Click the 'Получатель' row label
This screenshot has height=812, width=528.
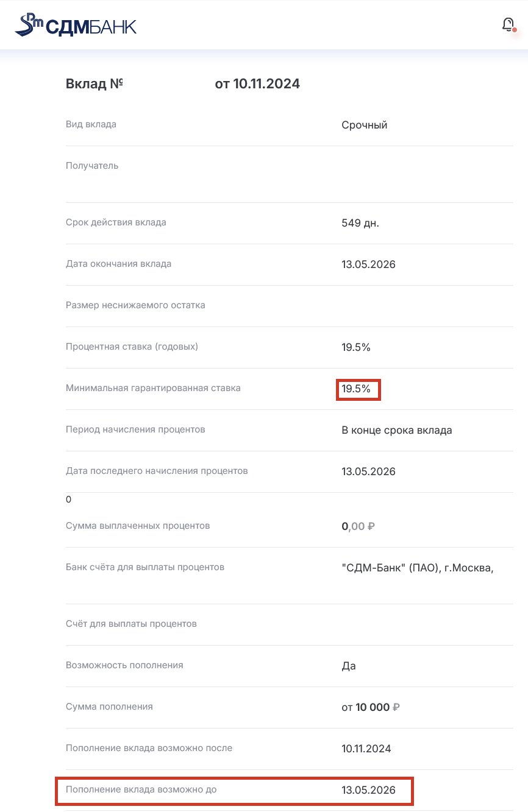click(92, 166)
